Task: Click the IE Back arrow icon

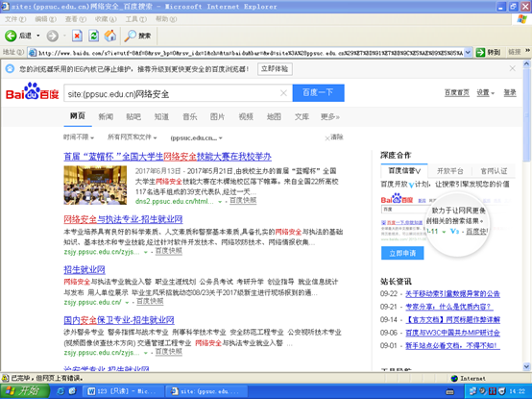Action: (11, 36)
